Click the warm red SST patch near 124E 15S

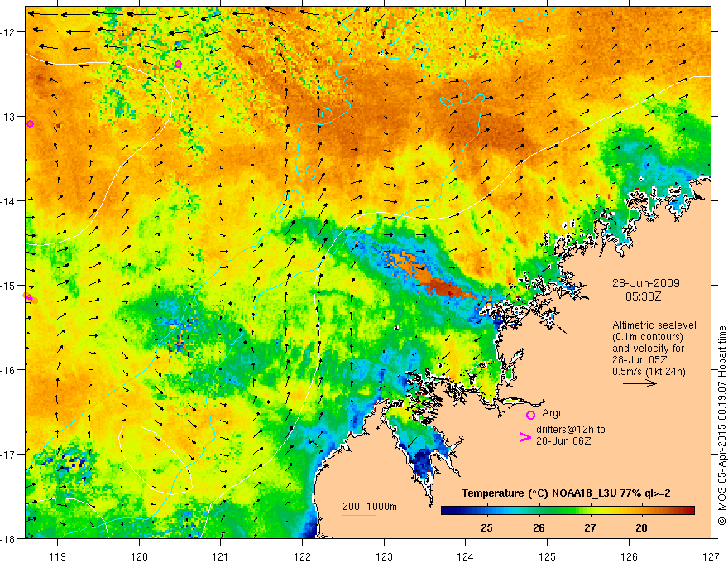coord(443,286)
